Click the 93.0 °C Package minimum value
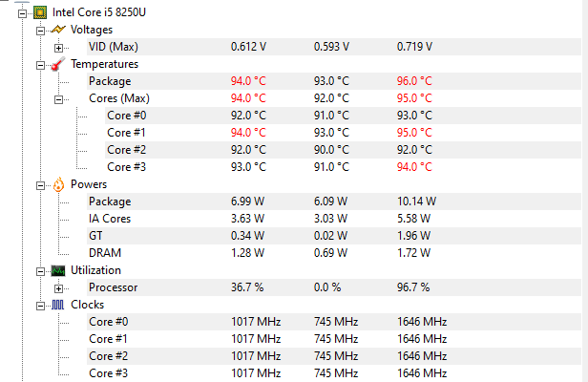 pos(331,81)
